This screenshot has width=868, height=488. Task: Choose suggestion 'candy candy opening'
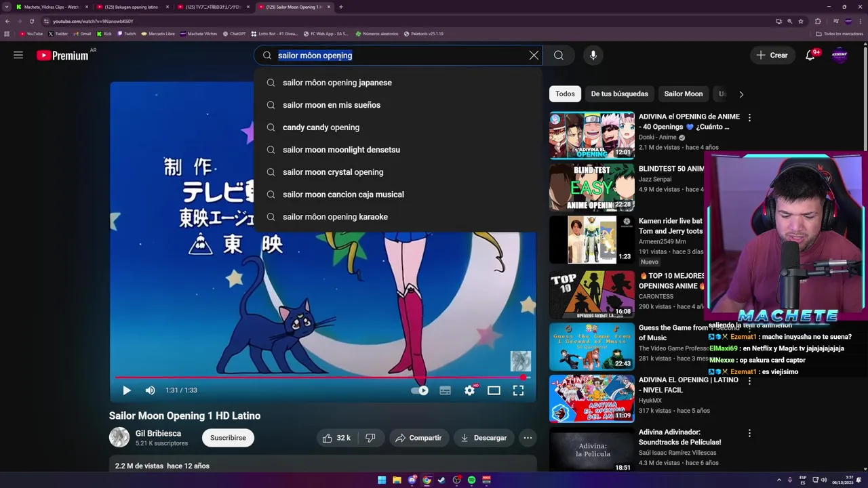tap(398, 127)
